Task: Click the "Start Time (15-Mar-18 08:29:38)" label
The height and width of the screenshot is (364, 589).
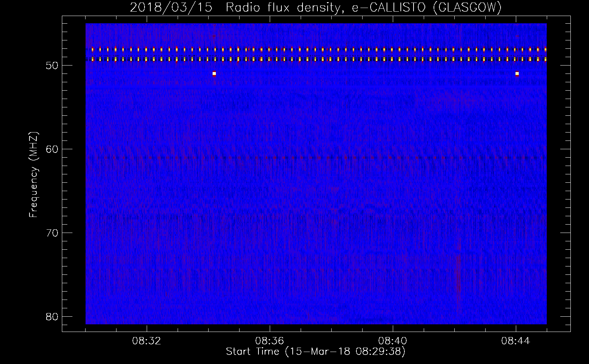Action: [316, 352]
